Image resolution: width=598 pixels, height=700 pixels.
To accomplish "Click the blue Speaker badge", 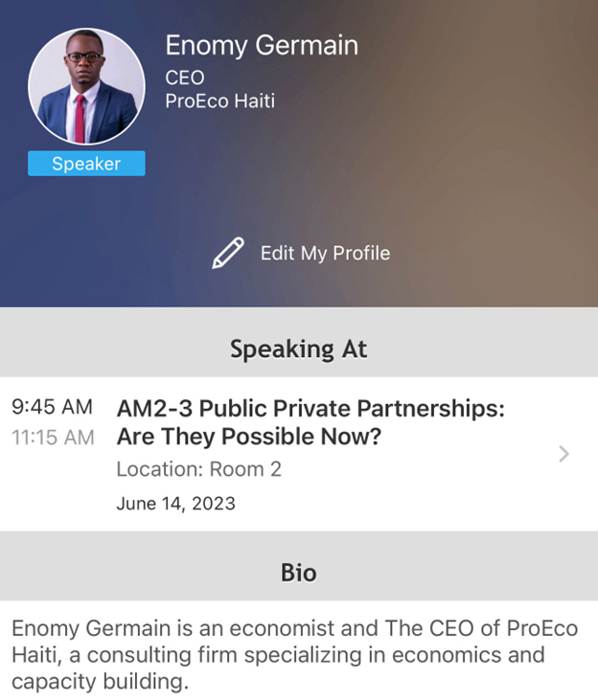I will (86, 164).
